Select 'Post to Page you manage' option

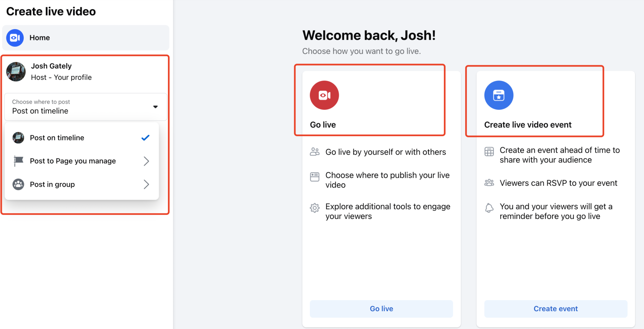coord(72,161)
